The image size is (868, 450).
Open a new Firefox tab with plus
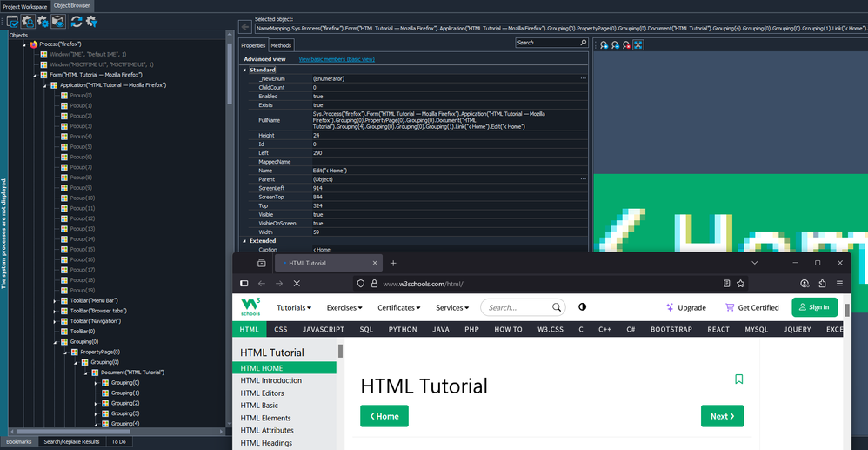(x=393, y=263)
